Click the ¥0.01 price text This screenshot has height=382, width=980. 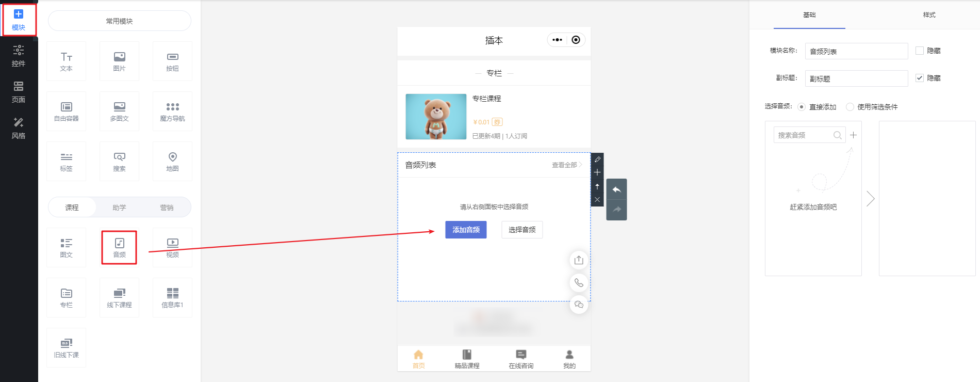pos(481,122)
